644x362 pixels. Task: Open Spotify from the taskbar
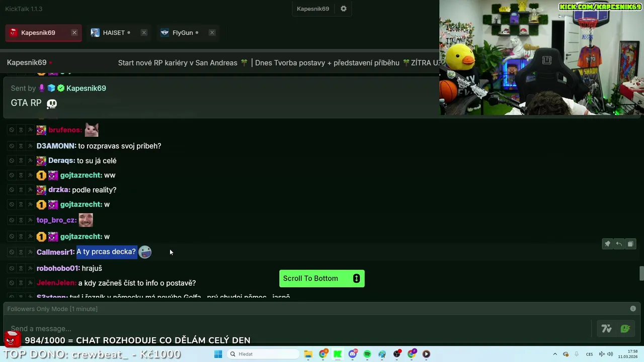(367, 354)
